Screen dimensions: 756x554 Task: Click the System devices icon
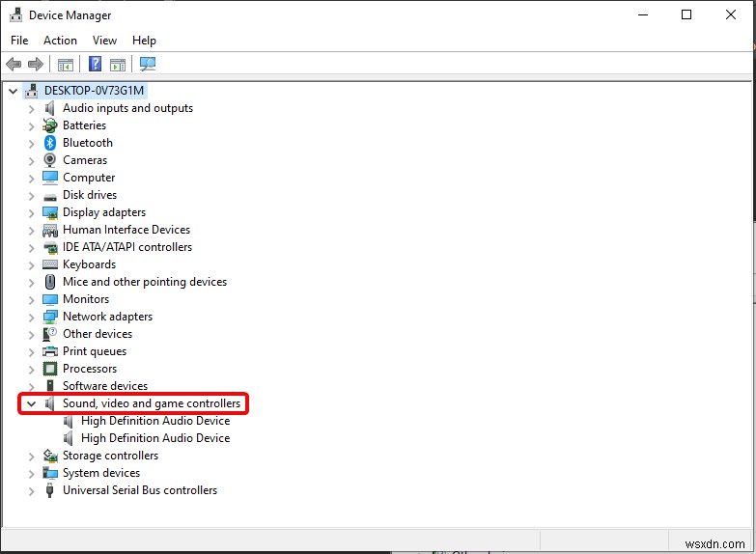click(x=50, y=473)
